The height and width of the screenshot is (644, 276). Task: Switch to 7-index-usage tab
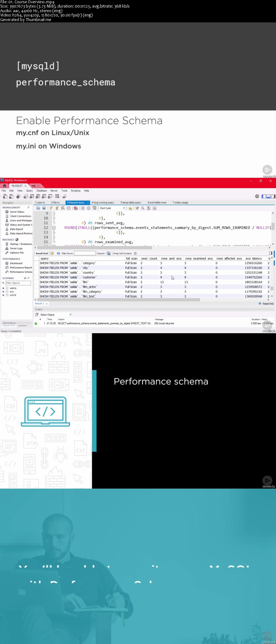point(180,202)
